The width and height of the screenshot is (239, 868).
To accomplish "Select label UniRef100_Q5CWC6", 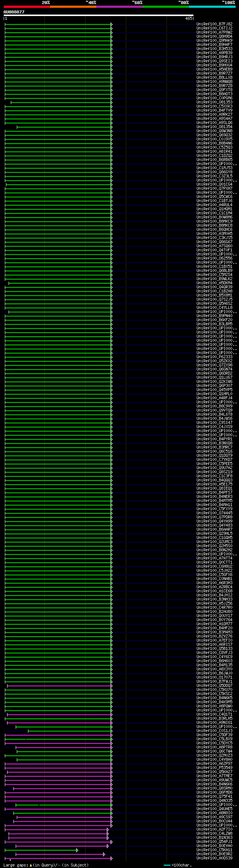I will click(x=214, y=197).
